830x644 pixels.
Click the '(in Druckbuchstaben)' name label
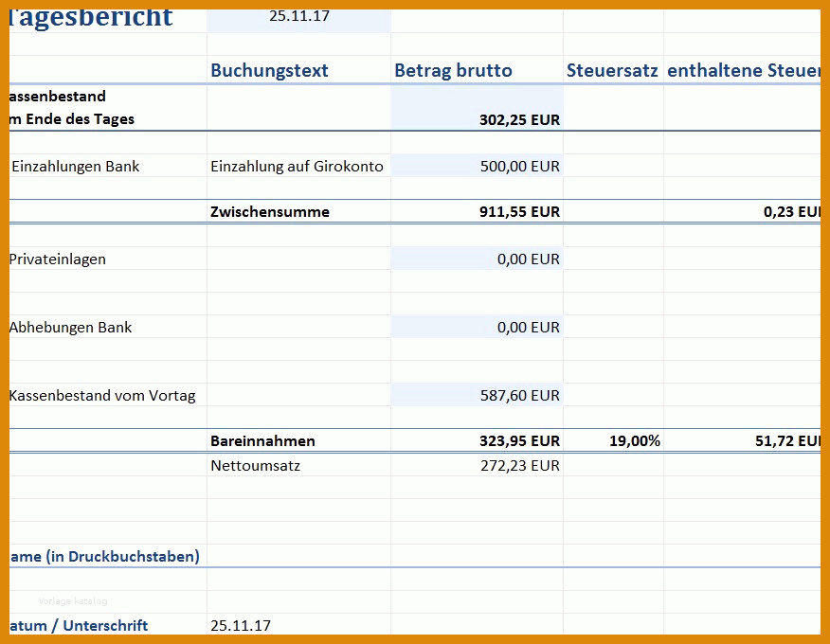[x=123, y=557]
